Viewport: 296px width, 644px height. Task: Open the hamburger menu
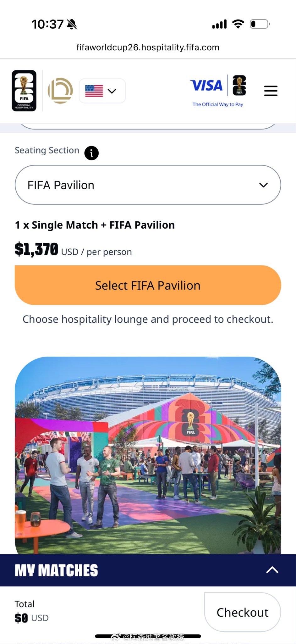click(x=271, y=91)
